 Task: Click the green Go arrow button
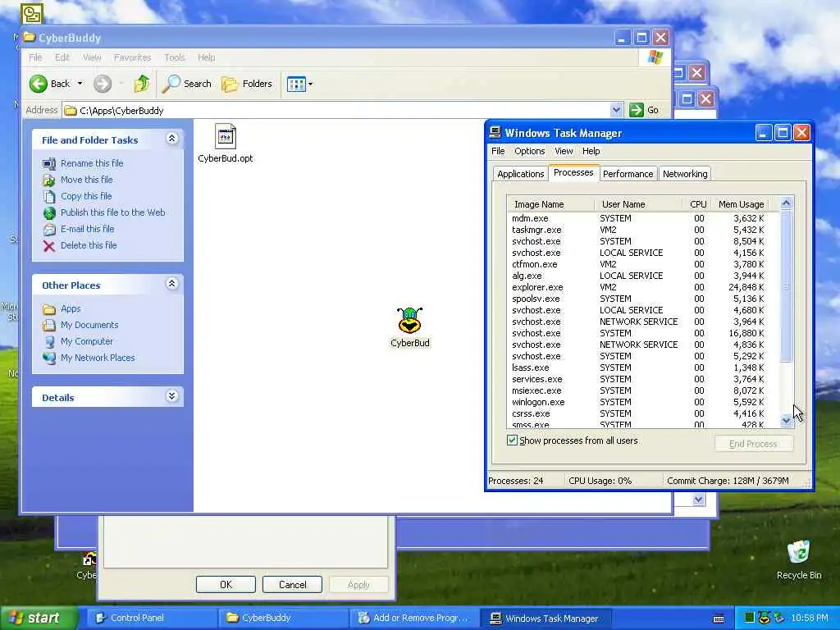click(x=636, y=110)
